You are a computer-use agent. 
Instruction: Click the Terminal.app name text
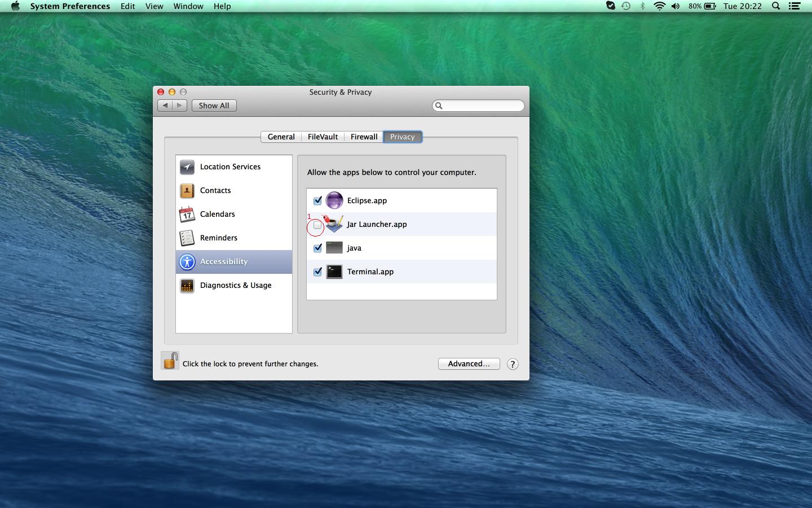370,271
